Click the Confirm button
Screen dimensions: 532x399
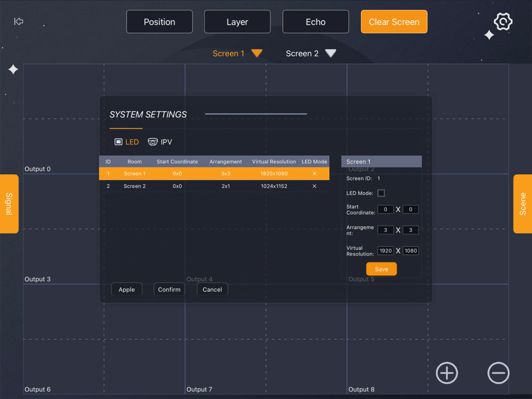point(169,290)
